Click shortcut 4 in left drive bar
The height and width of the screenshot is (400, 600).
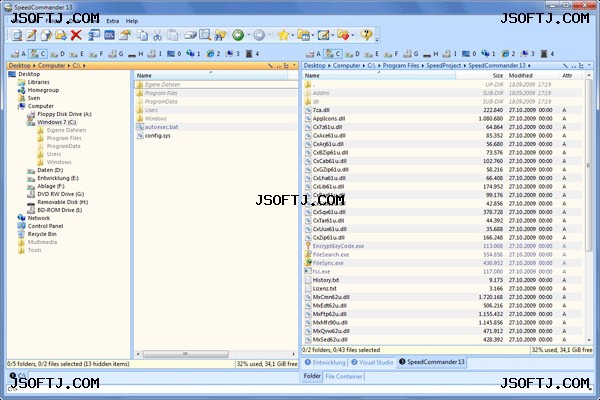253,54
